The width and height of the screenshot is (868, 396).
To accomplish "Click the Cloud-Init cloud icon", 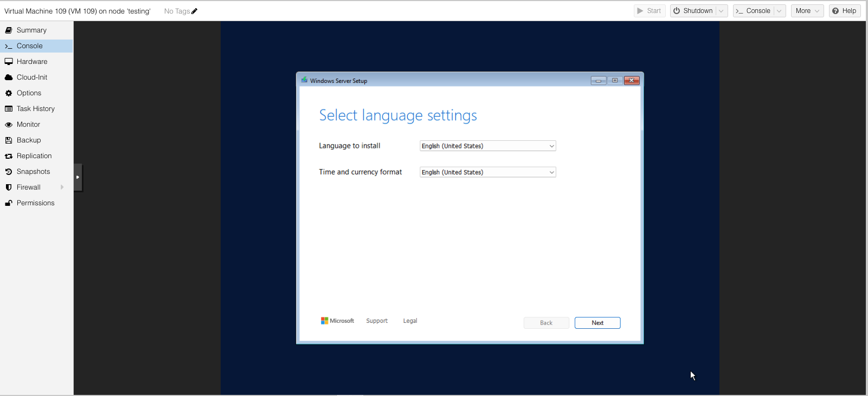I will [9, 77].
